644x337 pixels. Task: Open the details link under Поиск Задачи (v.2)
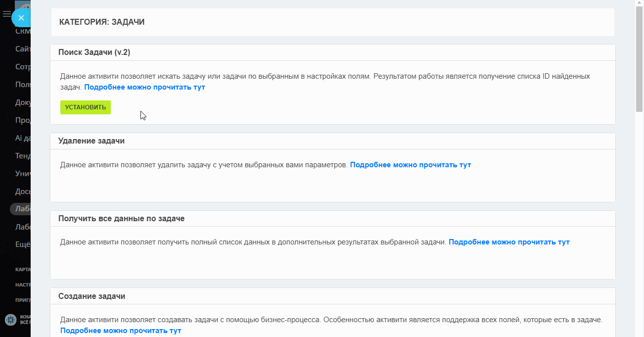point(144,87)
